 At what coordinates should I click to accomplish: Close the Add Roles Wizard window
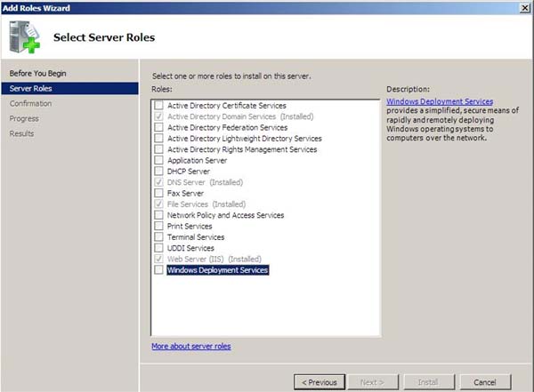(525, 8)
